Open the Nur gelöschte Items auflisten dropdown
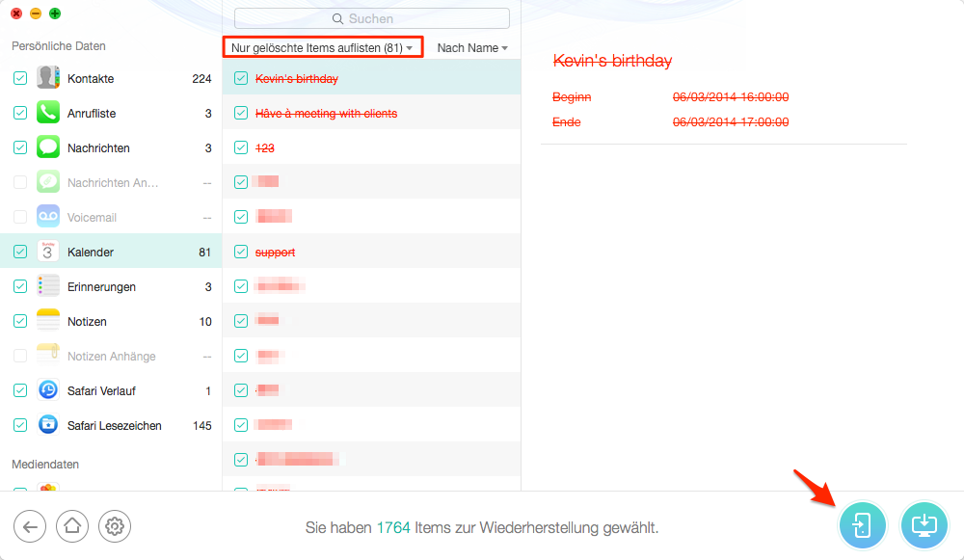This screenshot has width=964, height=560. (323, 47)
